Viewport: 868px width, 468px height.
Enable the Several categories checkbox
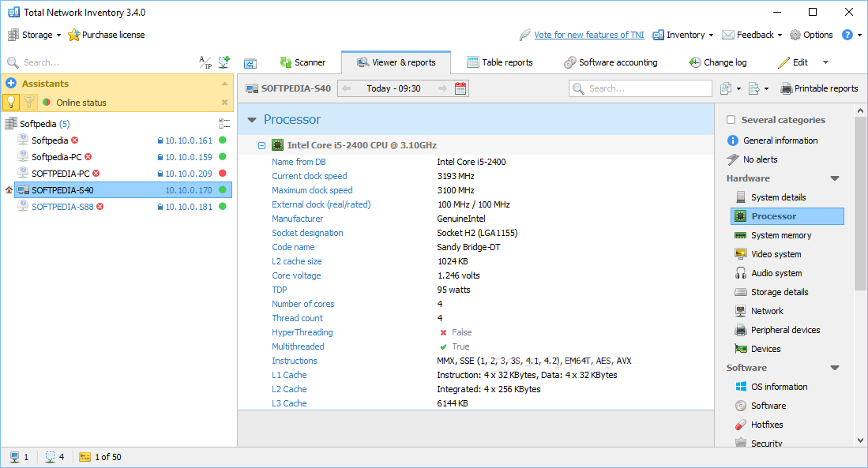click(731, 120)
